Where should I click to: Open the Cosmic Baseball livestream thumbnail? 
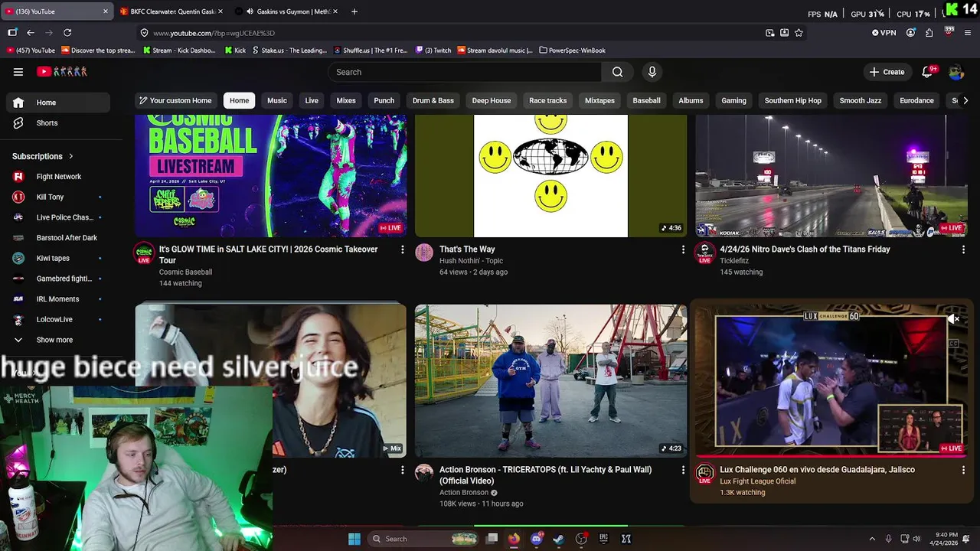[271, 176]
